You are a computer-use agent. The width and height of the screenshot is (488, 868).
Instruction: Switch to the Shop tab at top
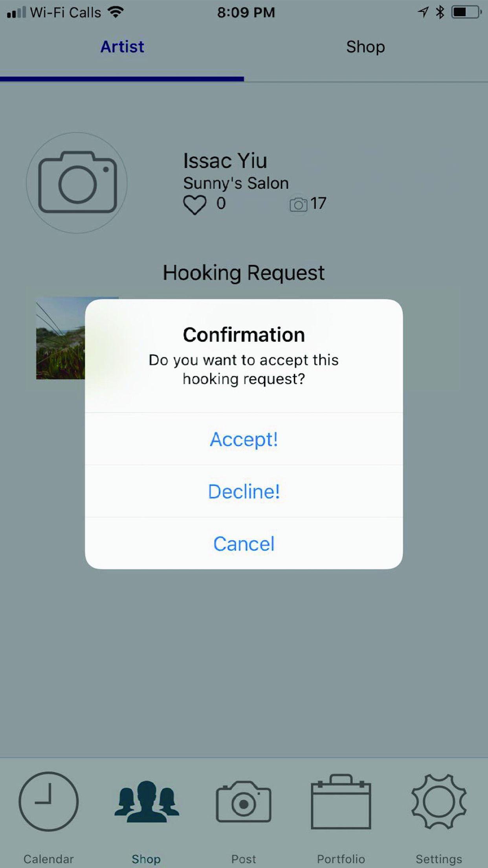click(x=366, y=47)
